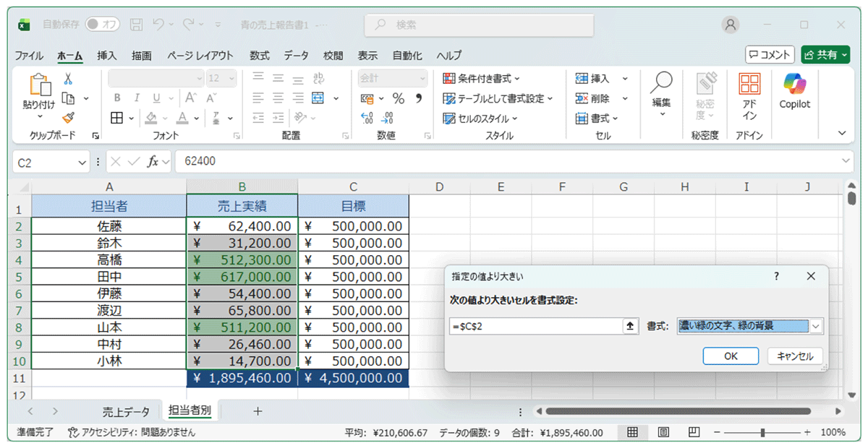The height and width of the screenshot is (448, 868).
Task: Adjust the zoom slider in the status bar
Action: click(x=763, y=432)
